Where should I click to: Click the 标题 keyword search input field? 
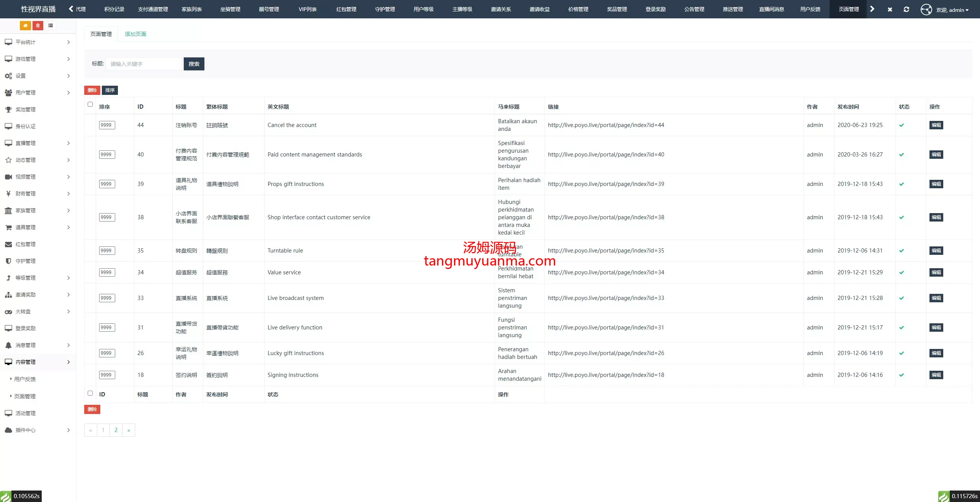click(x=144, y=64)
